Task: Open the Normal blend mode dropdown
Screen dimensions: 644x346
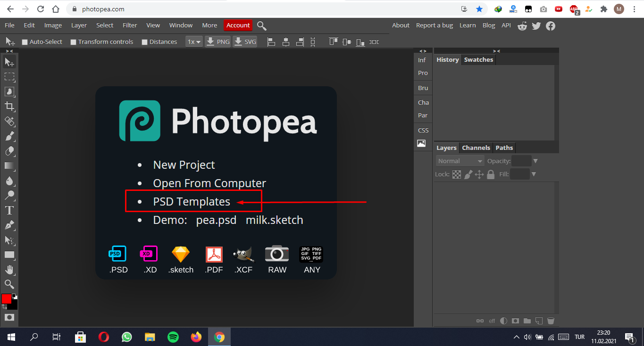Action: pyautogui.click(x=460, y=161)
